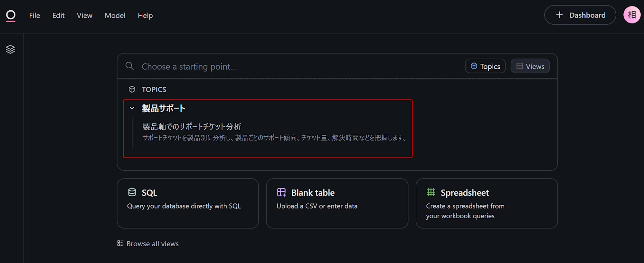Open the File menu
This screenshot has height=263, width=644.
coord(34,15)
